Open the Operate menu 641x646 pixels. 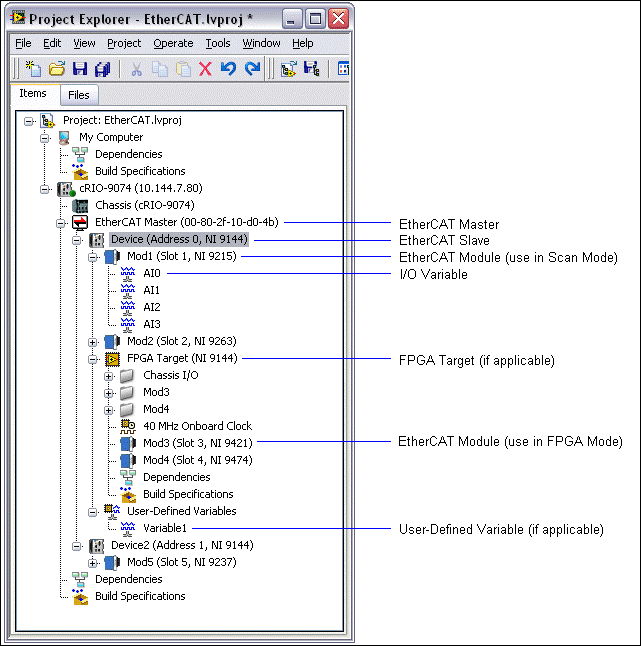[x=173, y=43]
